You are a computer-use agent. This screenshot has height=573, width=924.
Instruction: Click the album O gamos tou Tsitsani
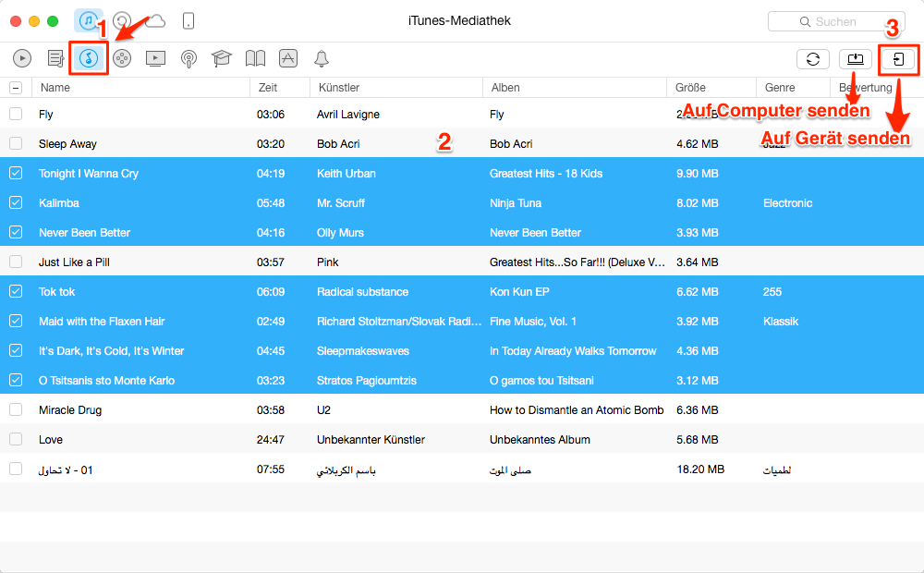click(541, 380)
